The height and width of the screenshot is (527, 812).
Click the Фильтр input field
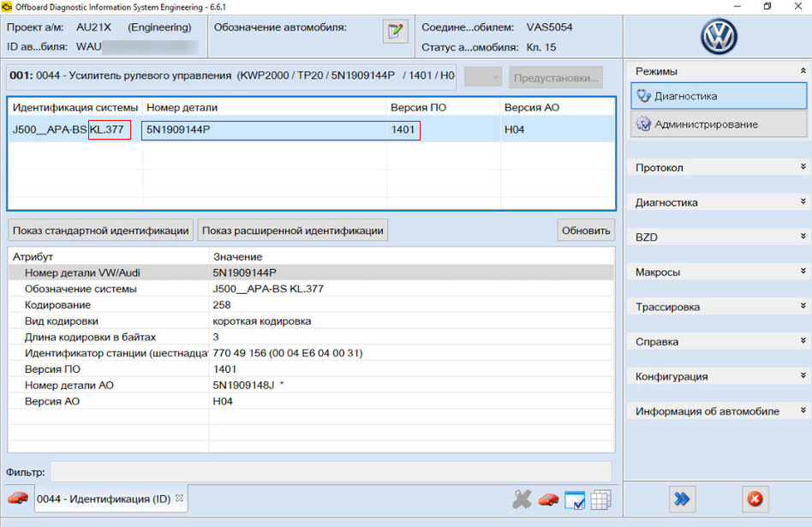[x=331, y=472]
